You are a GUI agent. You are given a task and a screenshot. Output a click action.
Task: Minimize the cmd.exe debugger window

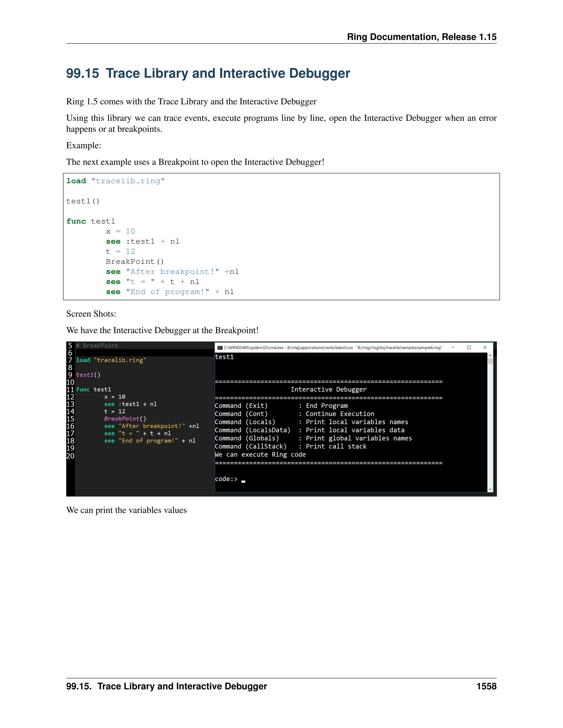coord(453,347)
